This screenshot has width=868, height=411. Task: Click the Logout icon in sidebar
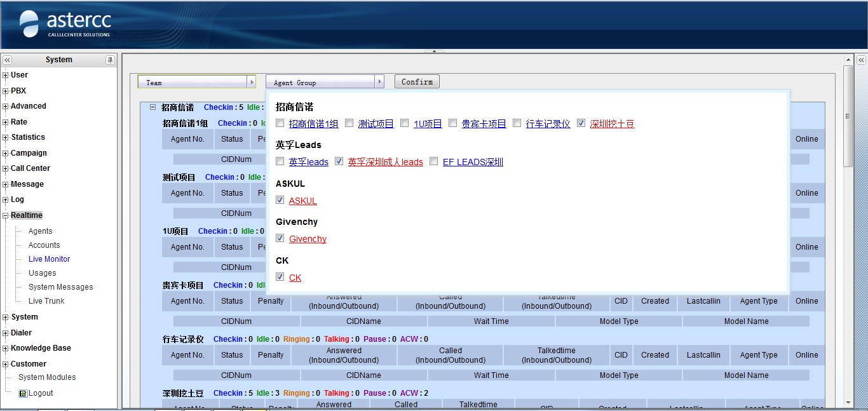point(24,393)
